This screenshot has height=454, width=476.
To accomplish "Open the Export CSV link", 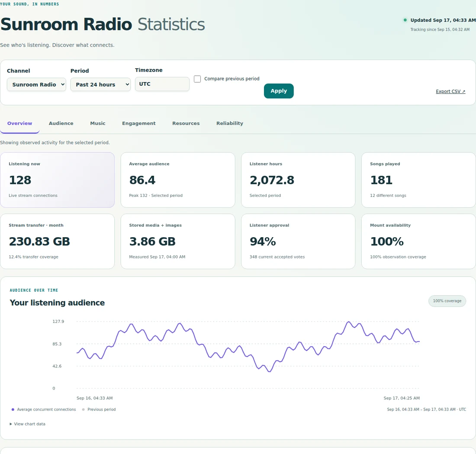I will tap(450, 91).
